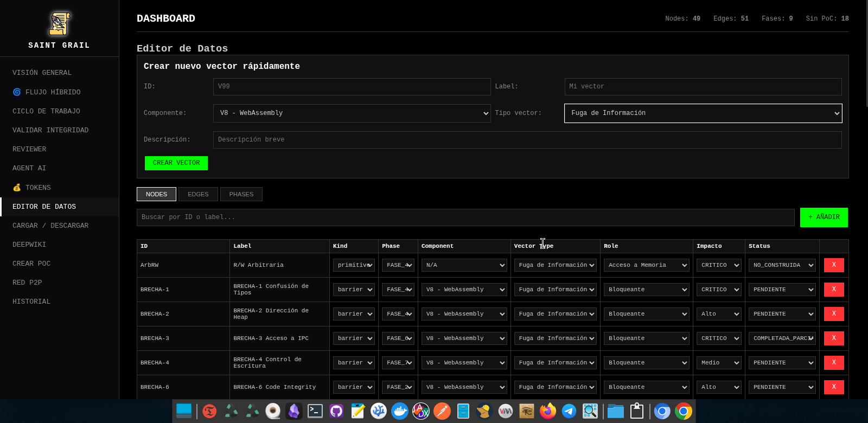Launch the paper roll app in dock
Image resolution: width=868 pixels, height=423 pixels.
273,412
